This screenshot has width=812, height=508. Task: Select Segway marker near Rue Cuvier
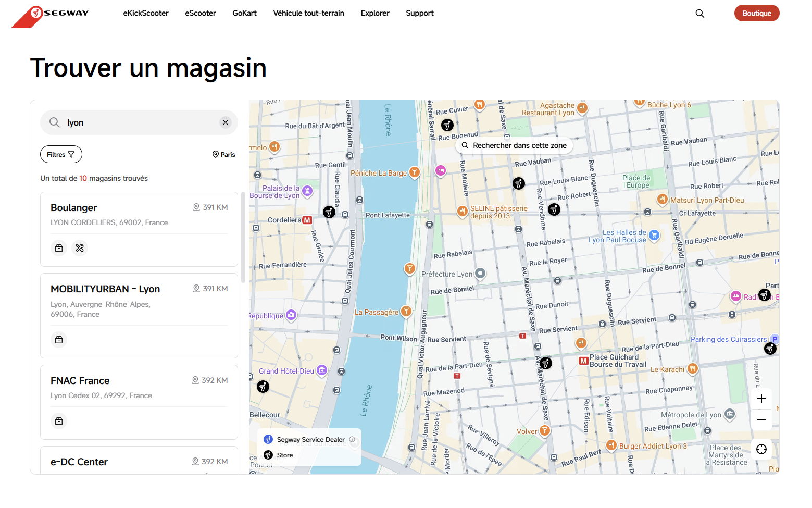(x=447, y=125)
